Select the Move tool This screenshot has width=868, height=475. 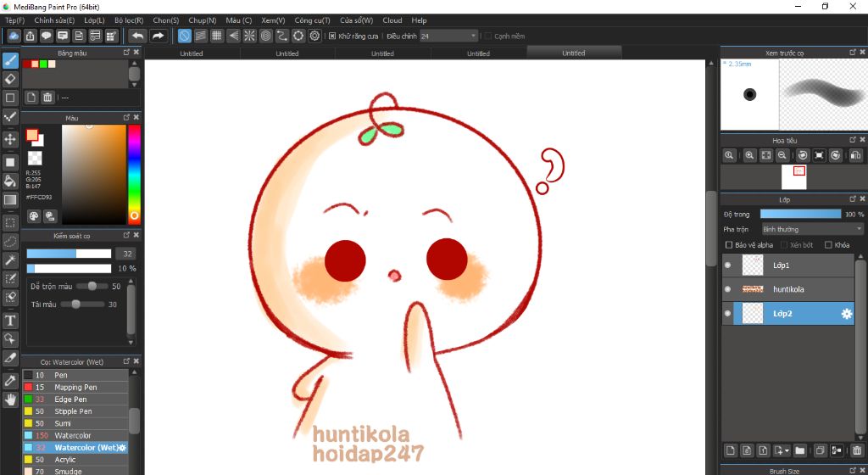tap(10, 138)
